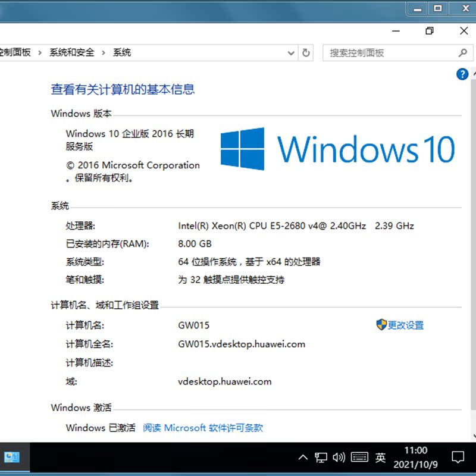
Task: Click the scrollbar down arrow at bottom
Action: click(474, 436)
